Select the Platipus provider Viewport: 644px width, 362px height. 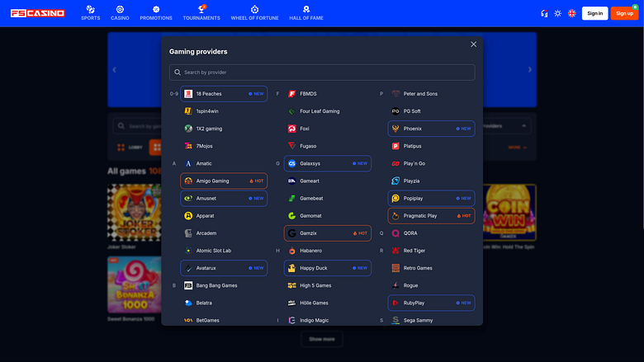point(431,146)
